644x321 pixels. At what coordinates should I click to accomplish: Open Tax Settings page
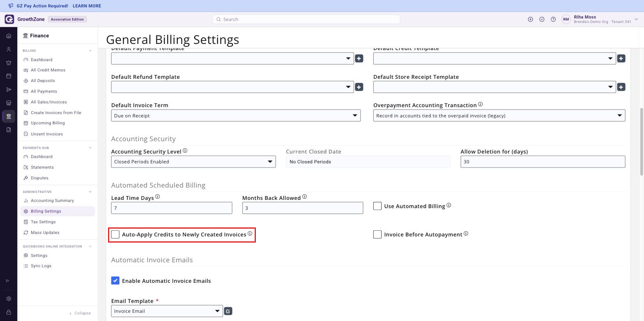[x=43, y=222]
